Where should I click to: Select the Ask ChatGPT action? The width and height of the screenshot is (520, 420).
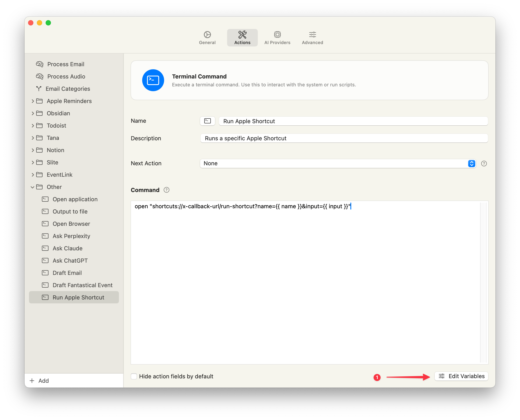point(74,261)
